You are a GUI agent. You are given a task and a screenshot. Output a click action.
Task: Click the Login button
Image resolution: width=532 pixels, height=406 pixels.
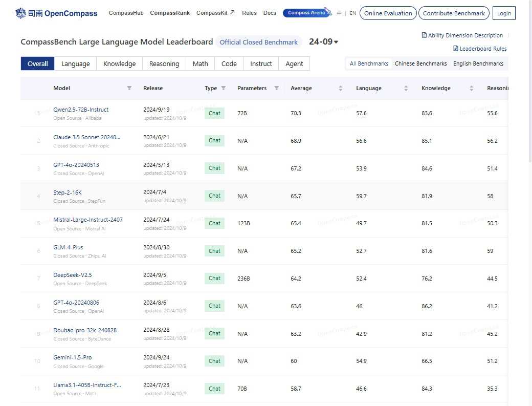click(x=504, y=13)
